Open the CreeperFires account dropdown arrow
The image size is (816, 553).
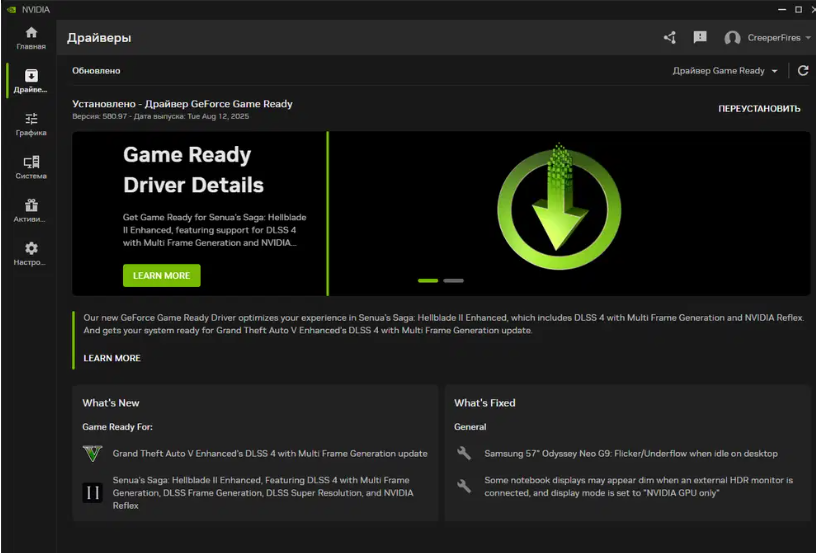(807, 38)
